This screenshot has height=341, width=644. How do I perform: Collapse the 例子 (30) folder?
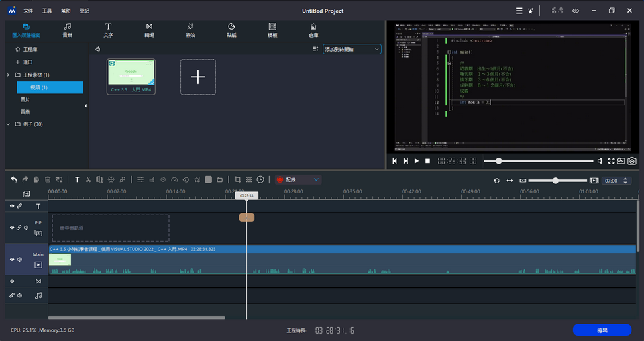(8, 124)
